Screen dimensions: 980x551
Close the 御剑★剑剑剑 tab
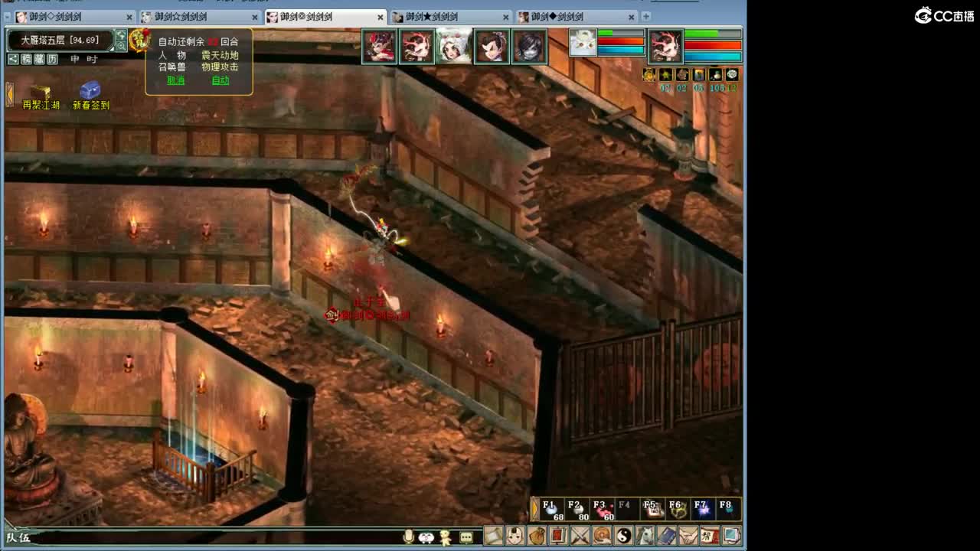pos(505,17)
